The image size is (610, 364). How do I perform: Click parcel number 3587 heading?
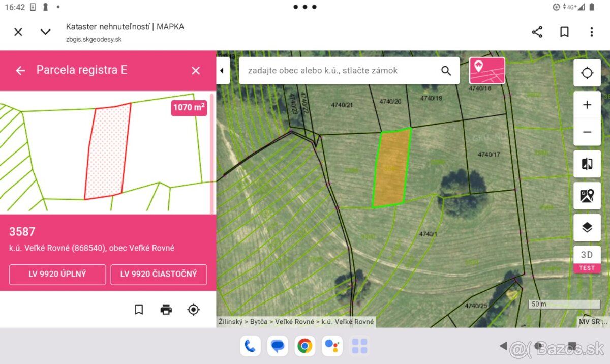22,232
